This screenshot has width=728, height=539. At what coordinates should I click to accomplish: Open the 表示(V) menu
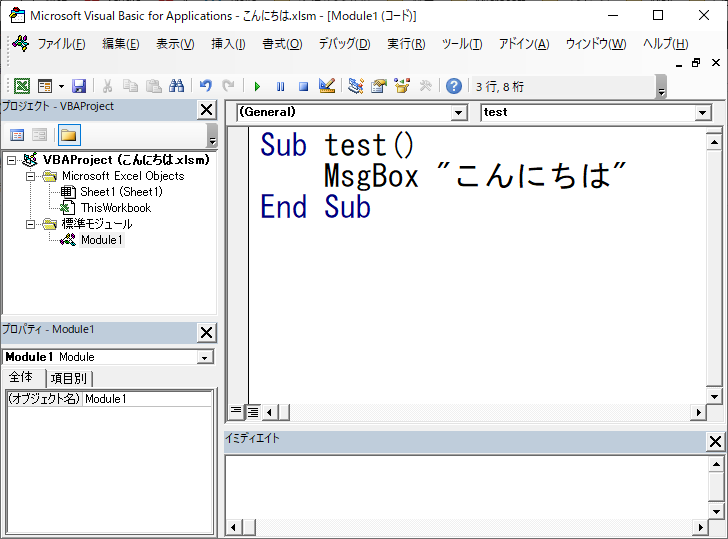(x=175, y=44)
